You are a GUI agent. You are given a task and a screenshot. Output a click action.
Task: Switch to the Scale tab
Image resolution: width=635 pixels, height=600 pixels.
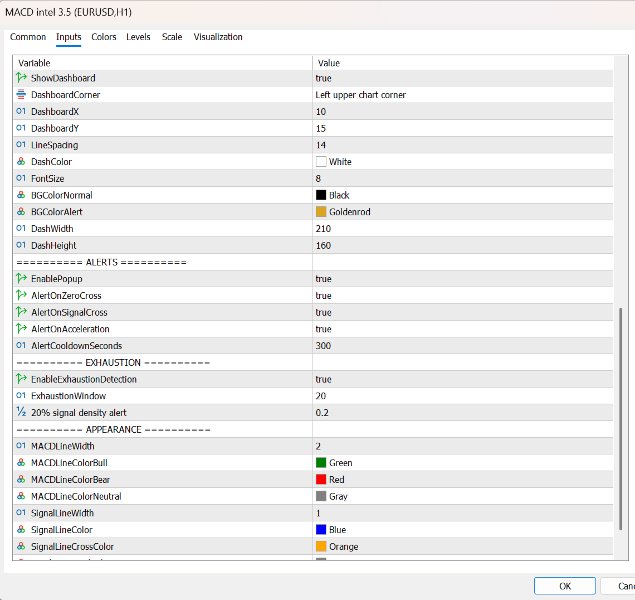[x=172, y=37]
